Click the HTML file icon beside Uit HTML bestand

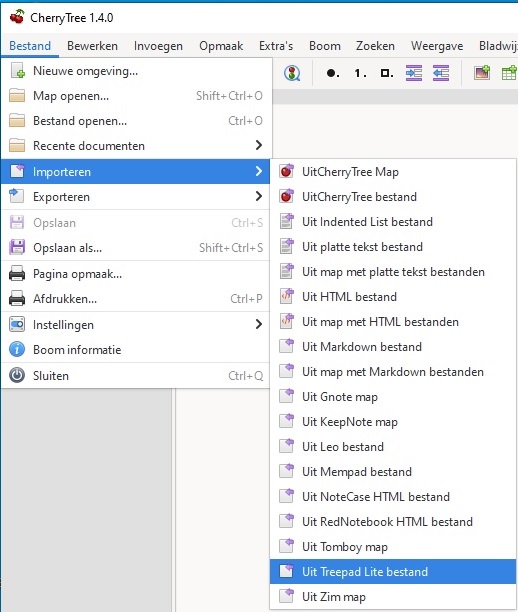(x=287, y=296)
